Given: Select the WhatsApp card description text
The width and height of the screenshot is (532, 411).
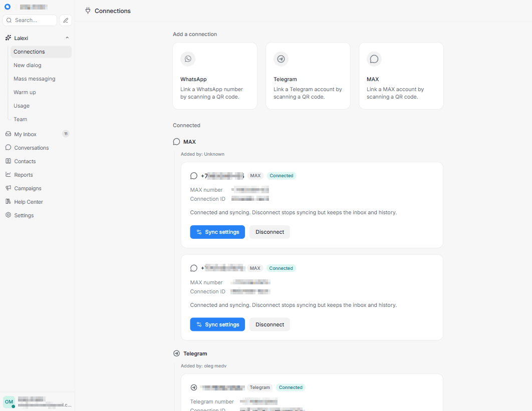Looking at the screenshot, I should (x=212, y=93).
